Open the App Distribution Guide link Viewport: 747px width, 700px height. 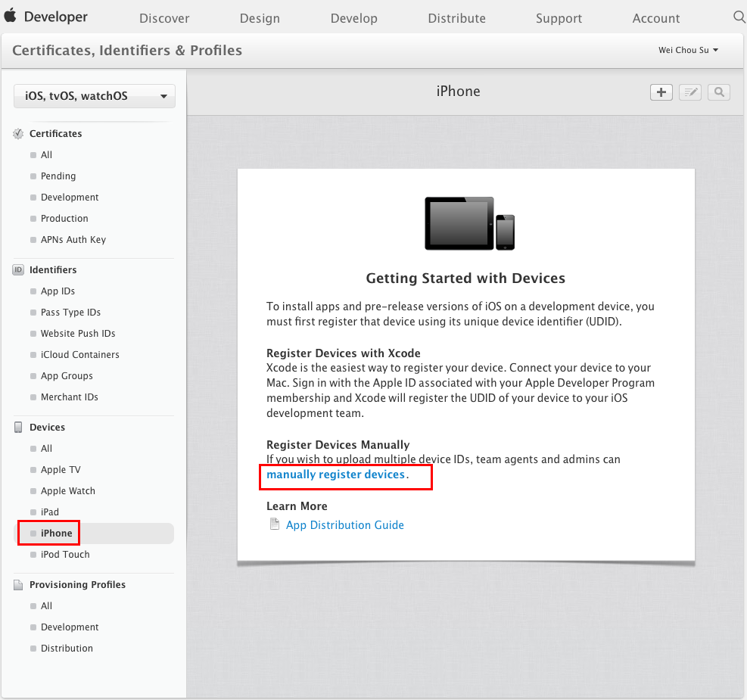pyautogui.click(x=345, y=524)
